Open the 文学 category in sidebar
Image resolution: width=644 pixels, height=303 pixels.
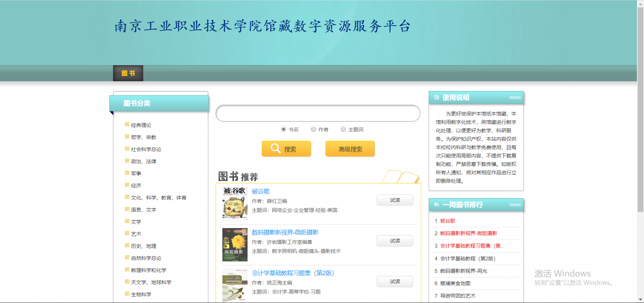coord(136,222)
